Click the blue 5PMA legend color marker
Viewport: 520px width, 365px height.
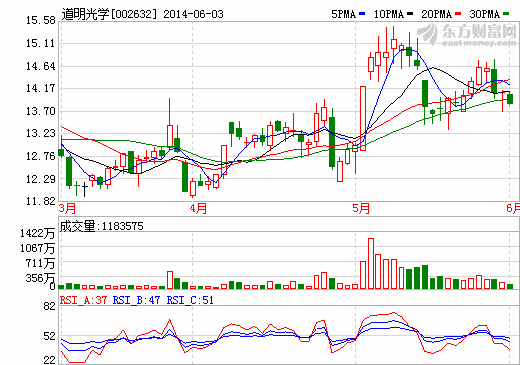[x=362, y=14]
